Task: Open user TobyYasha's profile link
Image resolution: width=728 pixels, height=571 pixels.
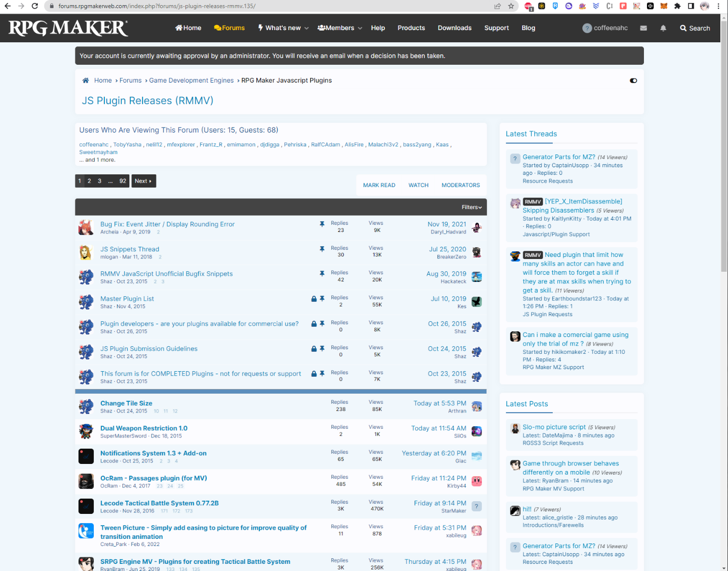Action: pos(127,145)
